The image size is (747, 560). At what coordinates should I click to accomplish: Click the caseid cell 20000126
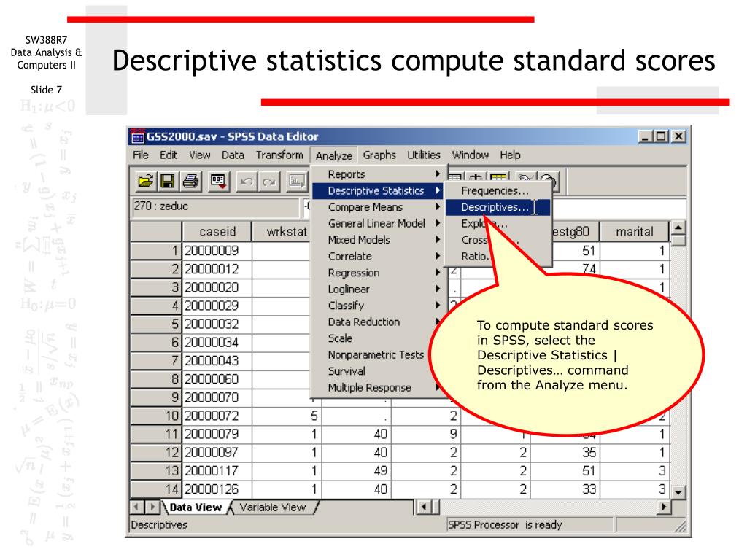pos(217,489)
